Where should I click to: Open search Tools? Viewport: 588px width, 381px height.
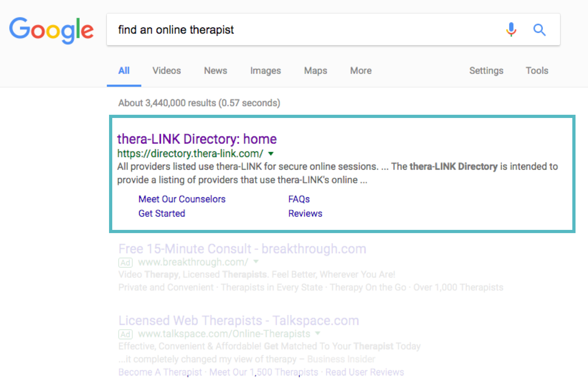537,71
